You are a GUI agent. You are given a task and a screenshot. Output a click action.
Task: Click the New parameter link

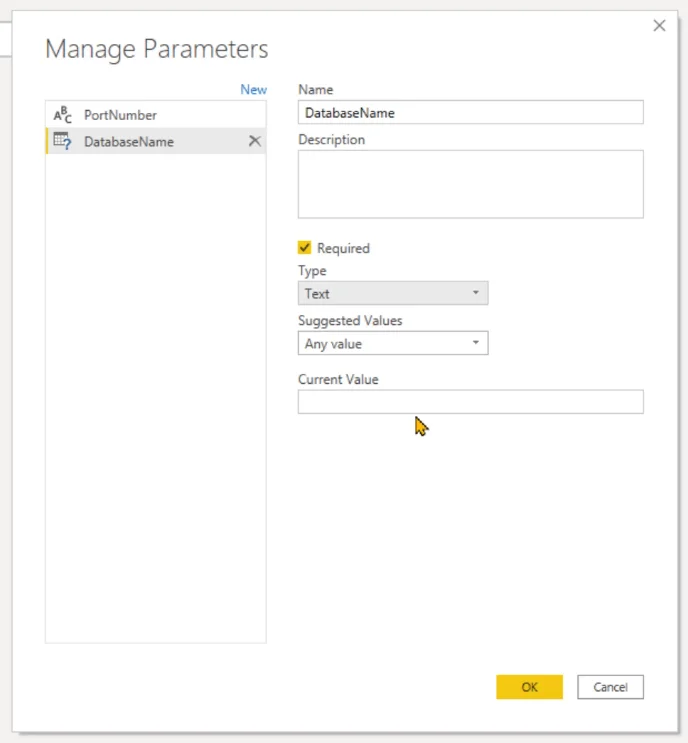pos(253,90)
